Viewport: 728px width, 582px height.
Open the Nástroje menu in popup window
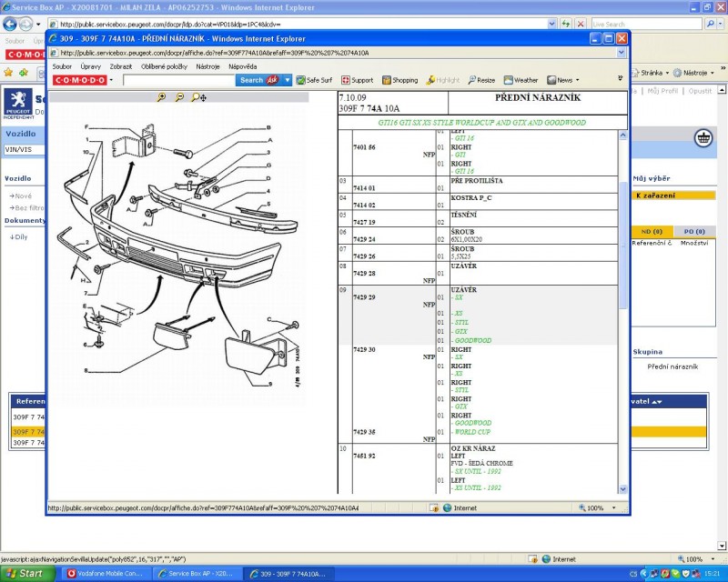click(207, 66)
